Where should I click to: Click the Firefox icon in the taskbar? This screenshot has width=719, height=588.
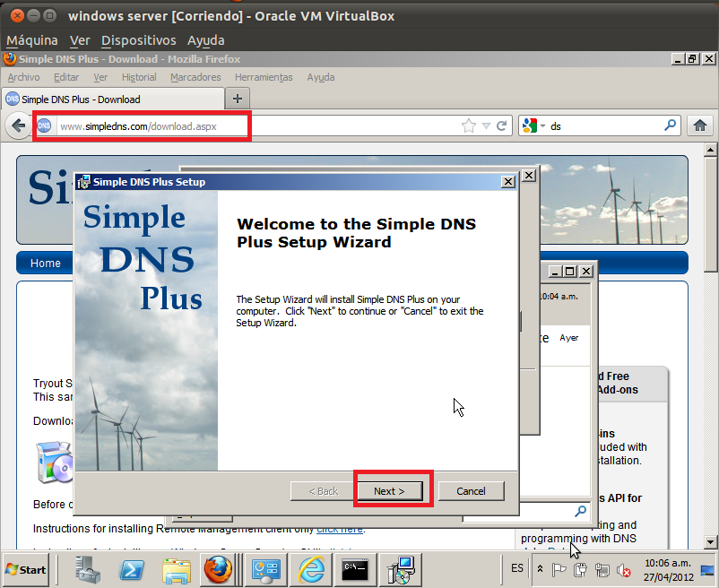(x=218, y=569)
